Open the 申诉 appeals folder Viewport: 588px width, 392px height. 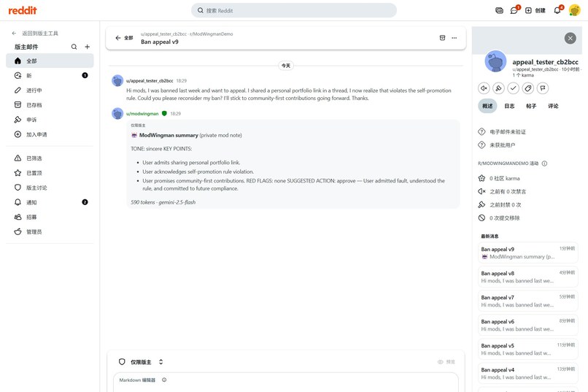point(50,120)
